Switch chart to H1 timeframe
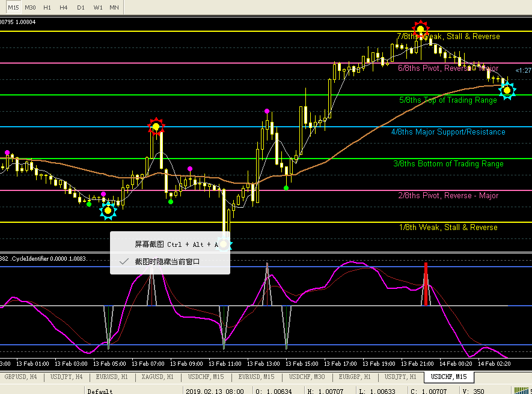Screen dimensions: 532x394 [47, 7]
